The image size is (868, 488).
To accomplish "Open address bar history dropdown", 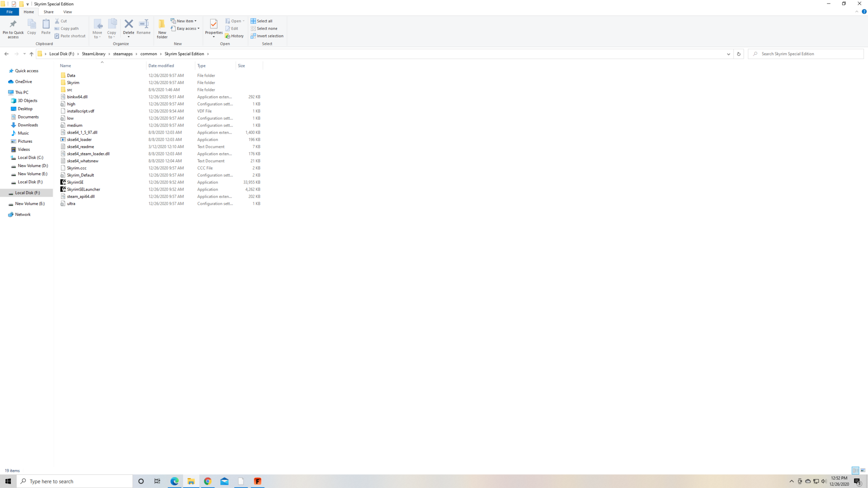I will 728,54.
